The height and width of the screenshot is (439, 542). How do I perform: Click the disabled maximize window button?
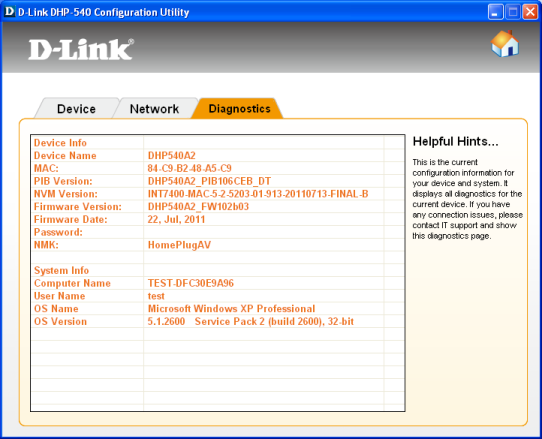(x=513, y=12)
